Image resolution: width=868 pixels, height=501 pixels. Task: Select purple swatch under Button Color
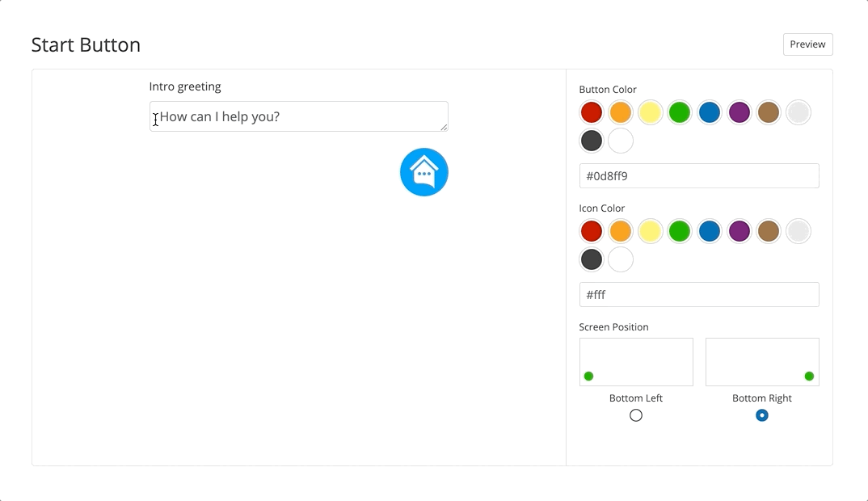(x=739, y=112)
